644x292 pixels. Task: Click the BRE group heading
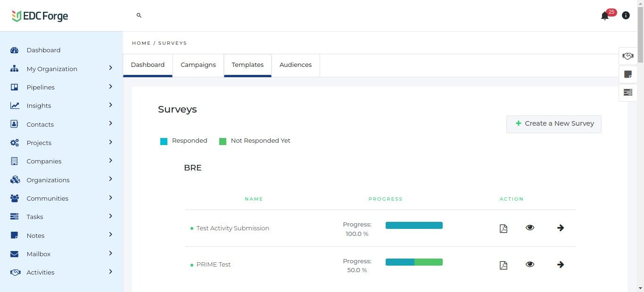193,168
